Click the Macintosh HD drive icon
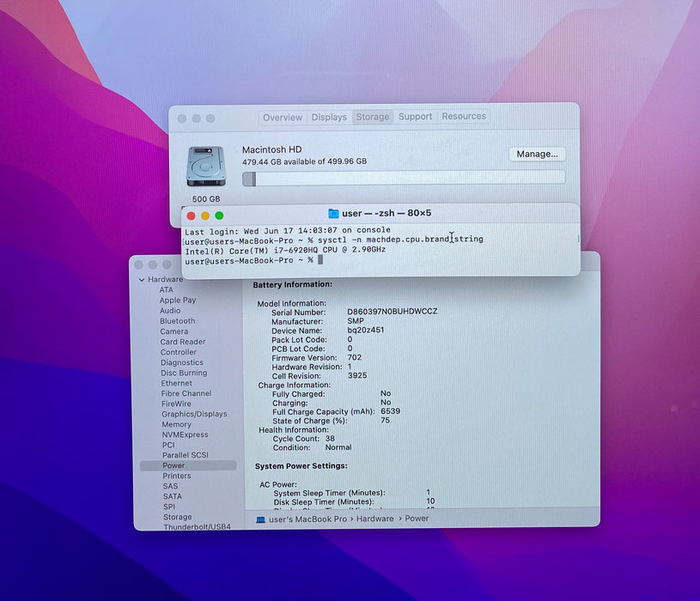 tap(206, 167)
